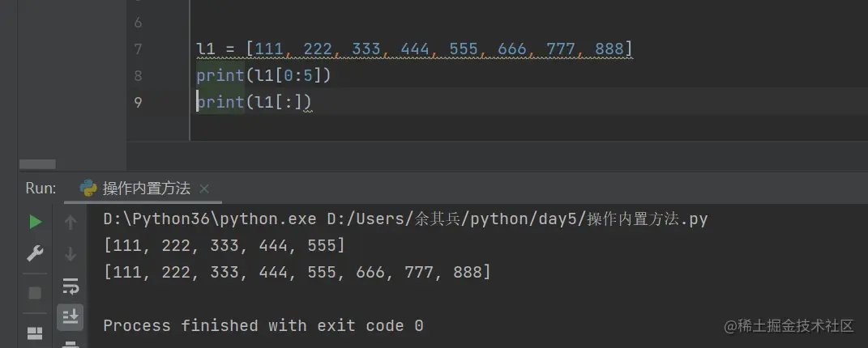The width and height of the screenshot is (868, 348).
Task: Click the python.exe command path in console
Action: [x=211, y=219]
